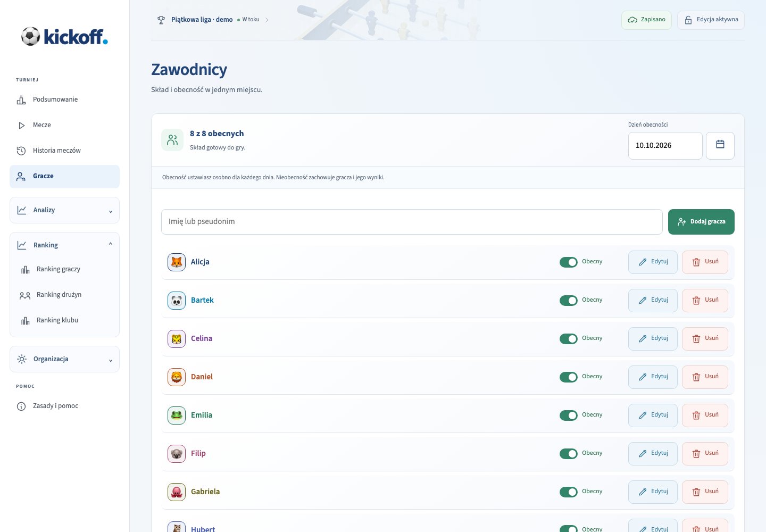Click the Dodaj gracza button
Viewport: 766px width, 532px height.
tap(701, 222)
